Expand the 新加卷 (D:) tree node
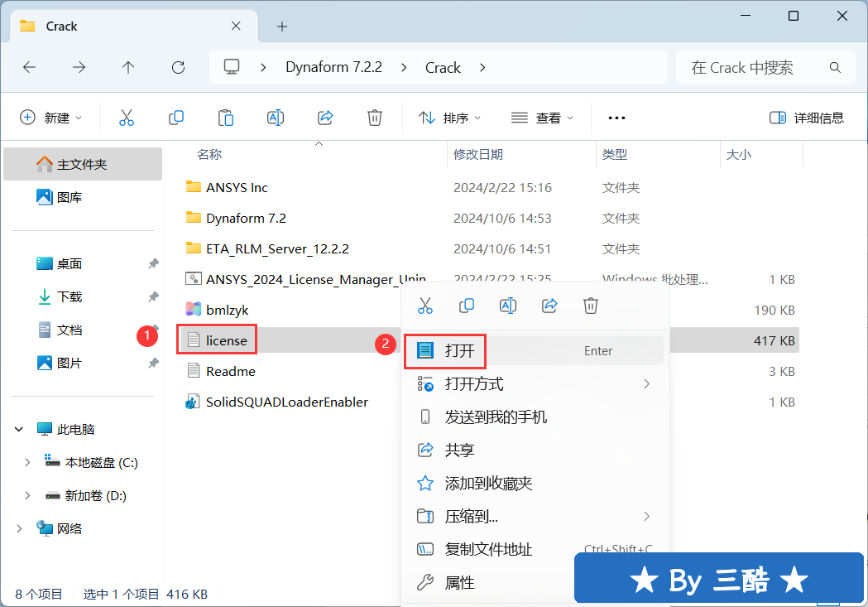The width and height of the screenshot is (868, 607). point(27,496)
